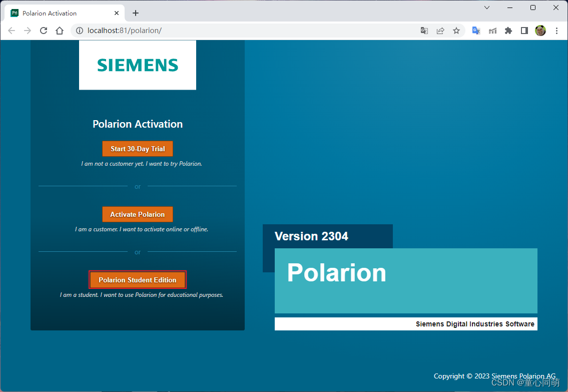The width and height of the screenshot is (568, 392).
Task: Click the bar chart extension icon
Action: tap(492, 31)
